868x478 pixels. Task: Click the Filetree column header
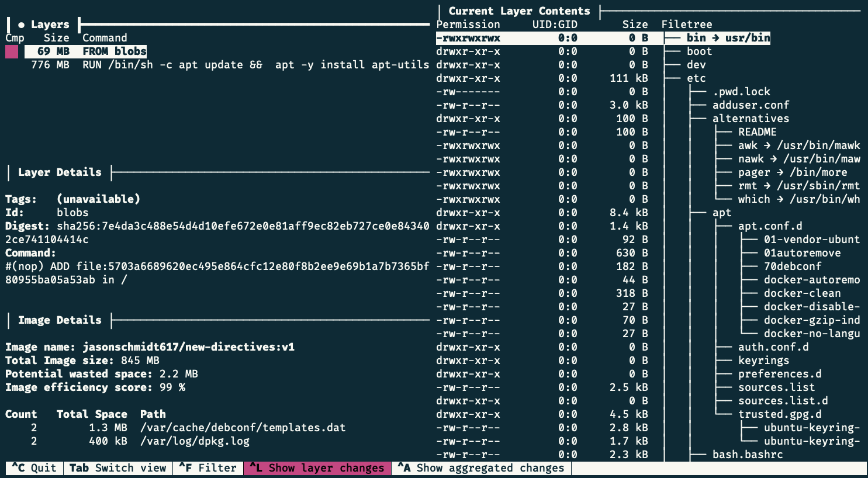click(x=687, y=25)
